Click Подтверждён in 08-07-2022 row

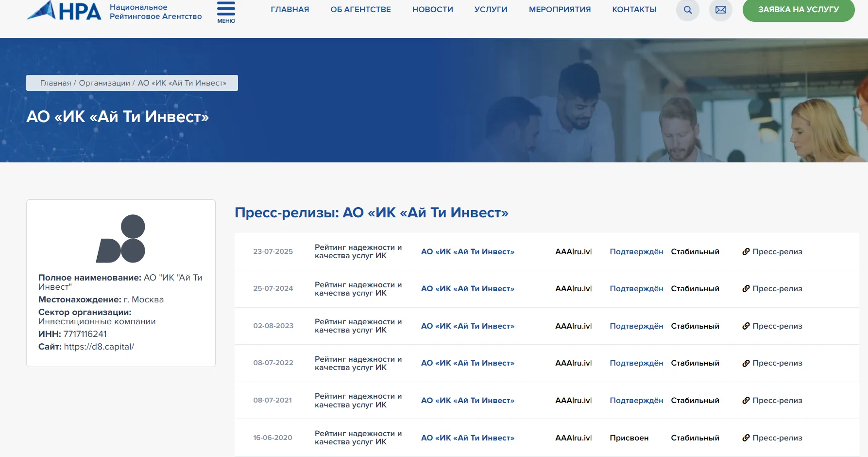(x=636, y=363)
